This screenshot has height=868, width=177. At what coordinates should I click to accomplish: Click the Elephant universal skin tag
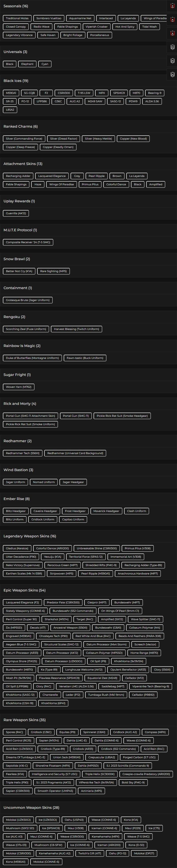point(27,64)
